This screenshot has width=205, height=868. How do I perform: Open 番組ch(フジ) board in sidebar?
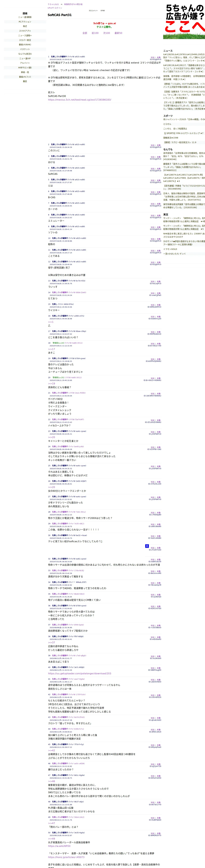[25, 77]
